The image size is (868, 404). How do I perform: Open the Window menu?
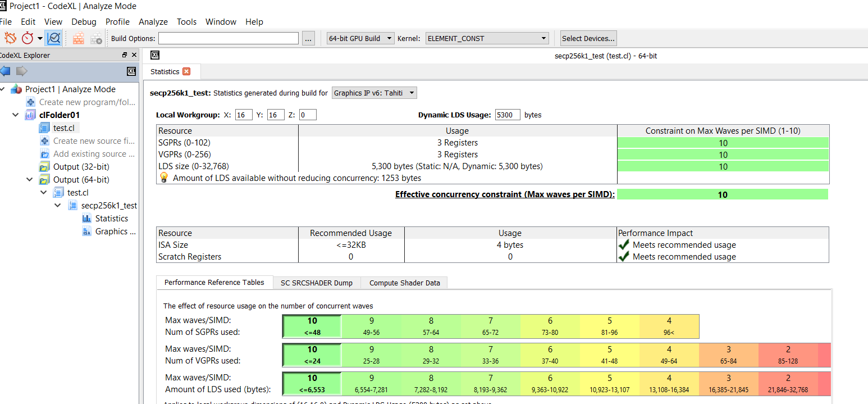point(221,22)
